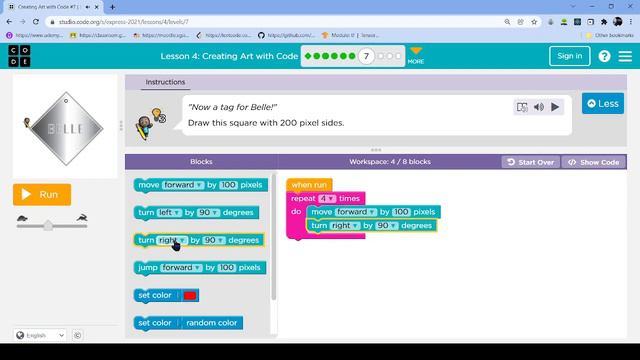Close the Creating Art with Code tab
The height and width of the screenshot is (360, 640).
(97, 7)
